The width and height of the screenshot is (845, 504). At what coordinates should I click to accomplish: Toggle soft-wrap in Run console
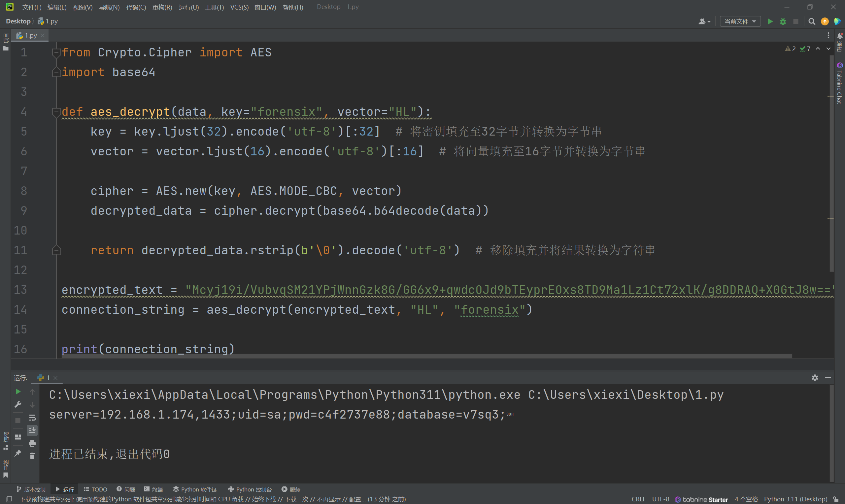(32, 417)
